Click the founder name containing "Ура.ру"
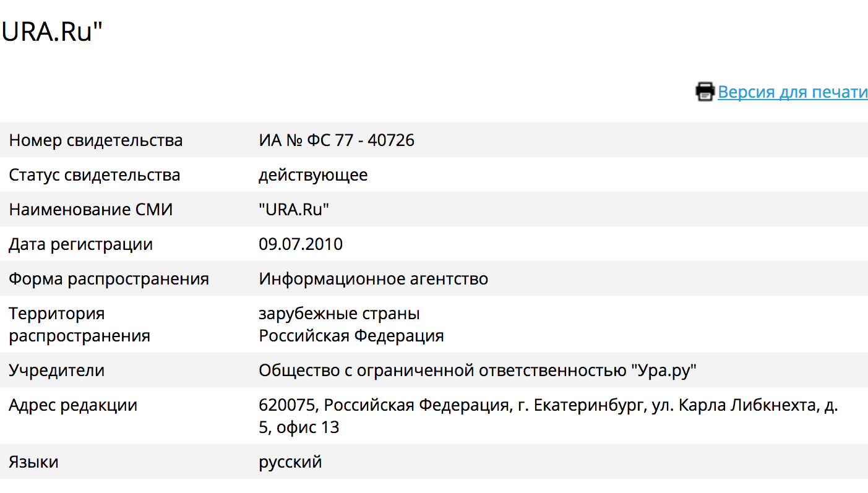Screen dimensions: 868x493 coord(478,371)
